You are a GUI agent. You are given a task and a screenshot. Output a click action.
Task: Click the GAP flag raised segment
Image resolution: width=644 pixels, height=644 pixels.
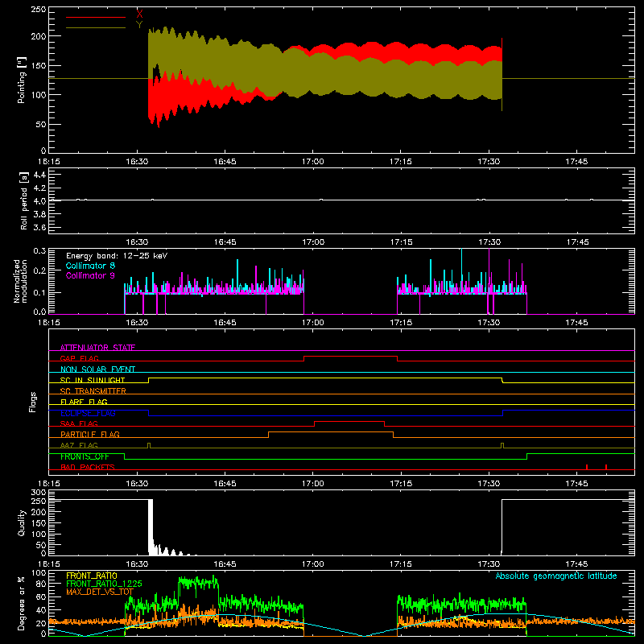[x=350, y=357]
